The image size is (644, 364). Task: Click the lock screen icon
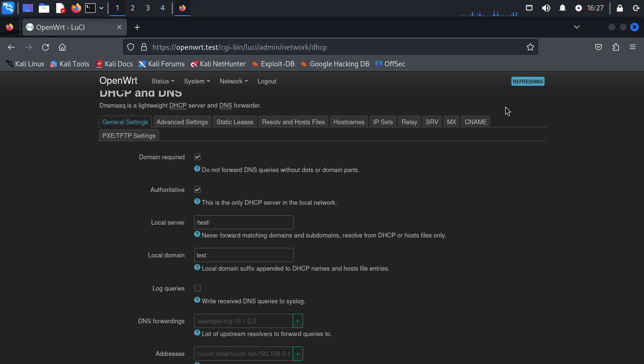[620, 8]
